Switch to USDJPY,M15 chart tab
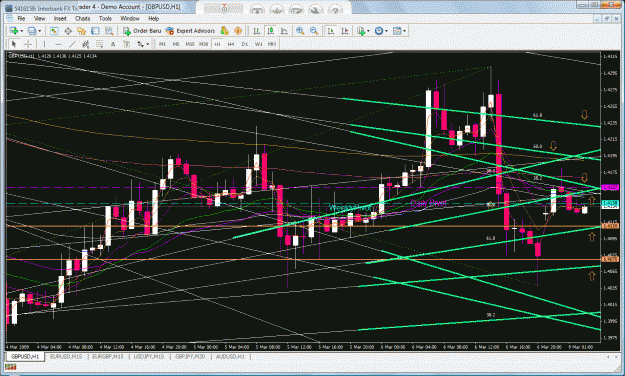Screen dimensions: 625x376 [x=149, y=356]
